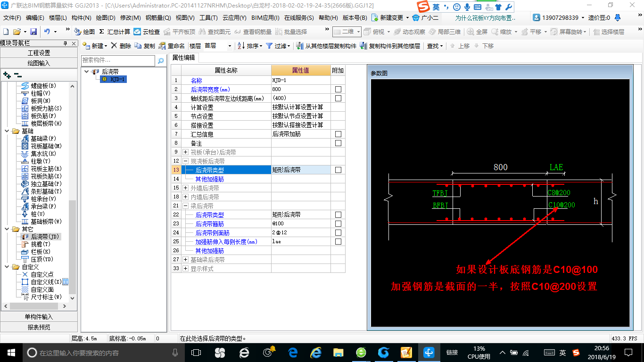Expand 显示样式 property group
This screenshot has height=362, width=644.
pos(186,269)
